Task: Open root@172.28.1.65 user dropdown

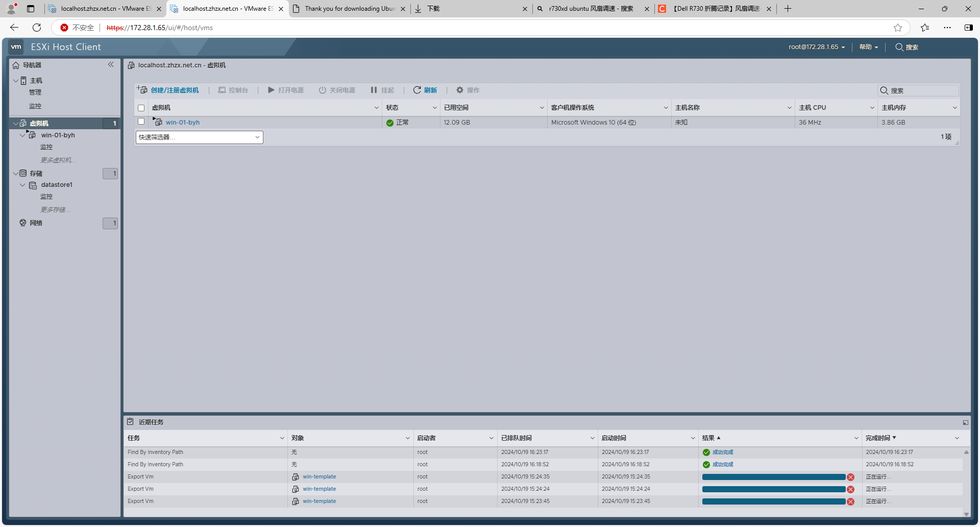Action: (817, 47)
